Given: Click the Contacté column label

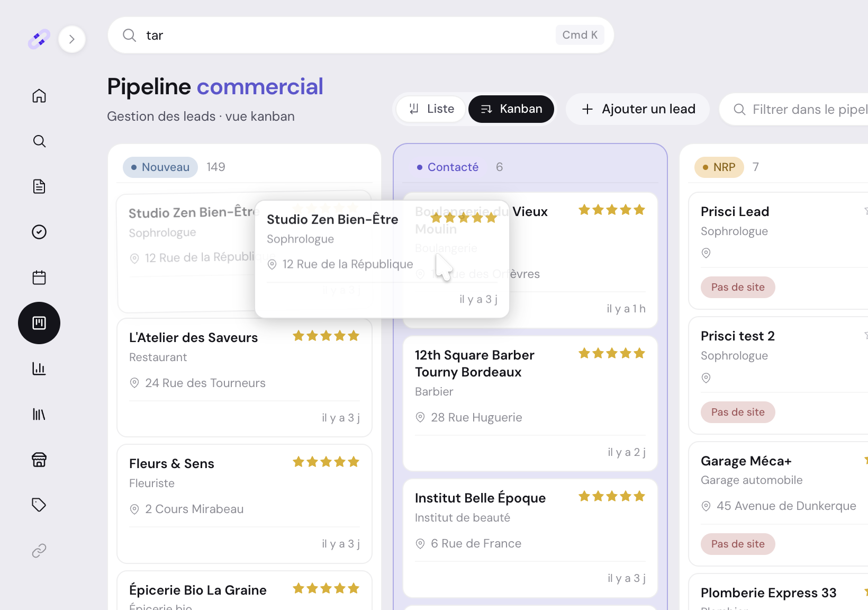Looking at the screenshot, I should point(448,167).
